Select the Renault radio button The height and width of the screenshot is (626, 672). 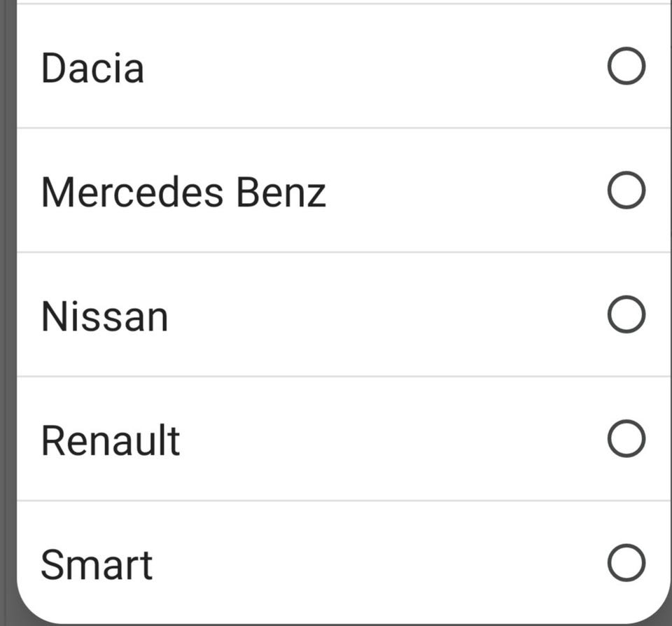tap(626, 439)
